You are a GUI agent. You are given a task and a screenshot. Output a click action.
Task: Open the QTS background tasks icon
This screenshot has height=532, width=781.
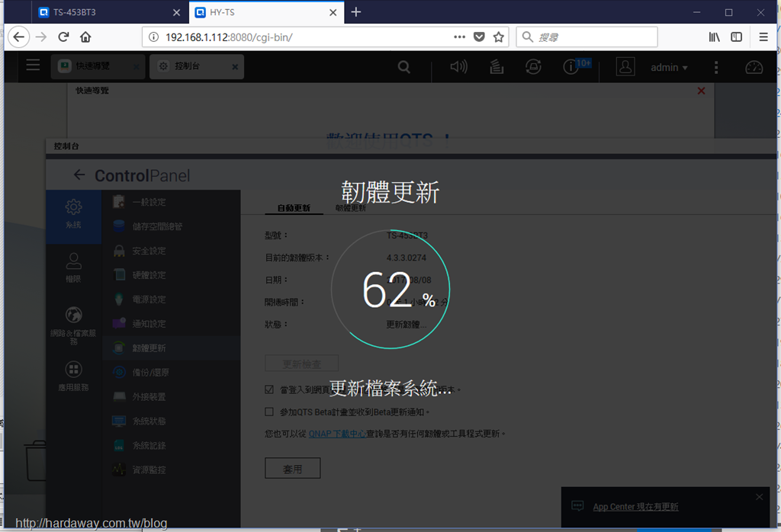[497, 66]
